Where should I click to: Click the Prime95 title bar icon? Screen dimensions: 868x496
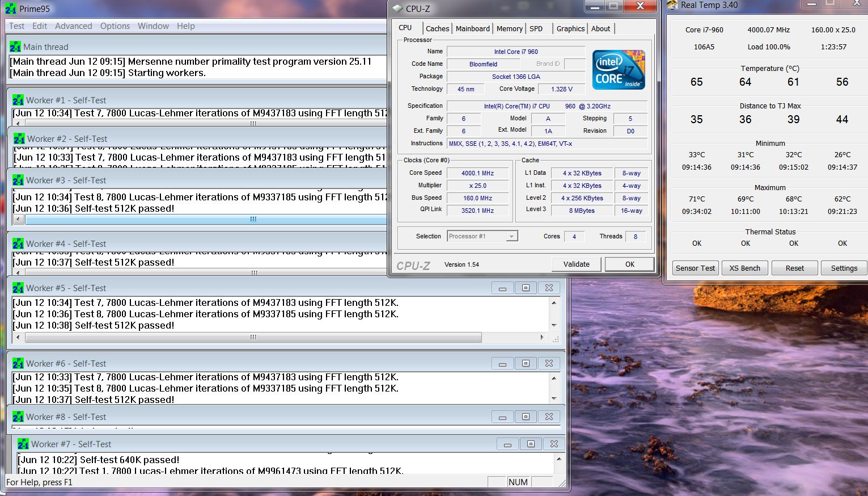(10, 9)
